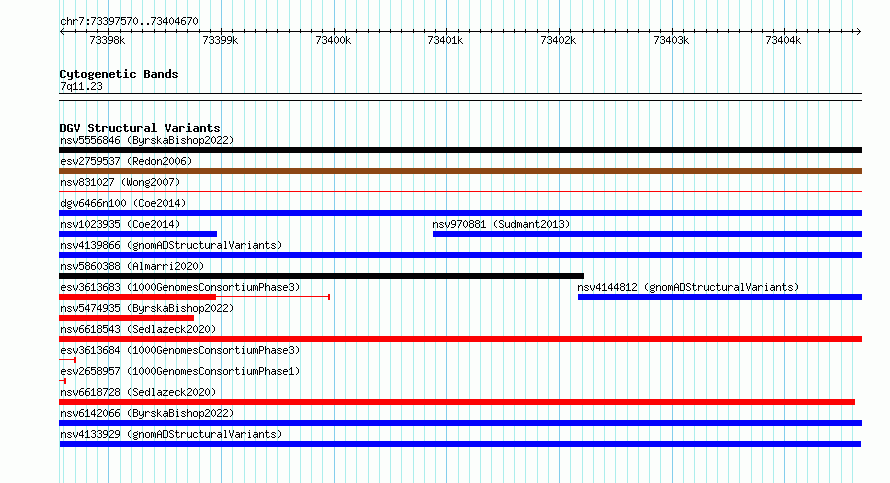Click the 73403k ruler mark
The width and height of the screenshot is (890, 483).
(x=671, y=40)
